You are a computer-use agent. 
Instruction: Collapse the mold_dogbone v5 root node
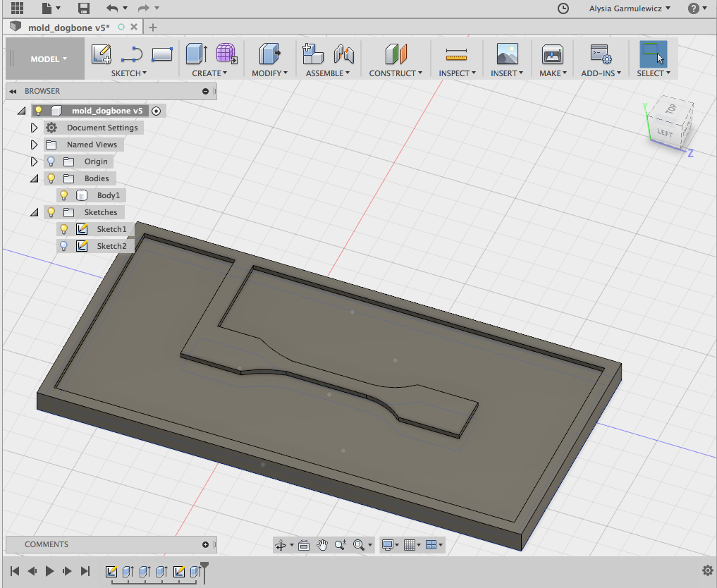point(21,111)
